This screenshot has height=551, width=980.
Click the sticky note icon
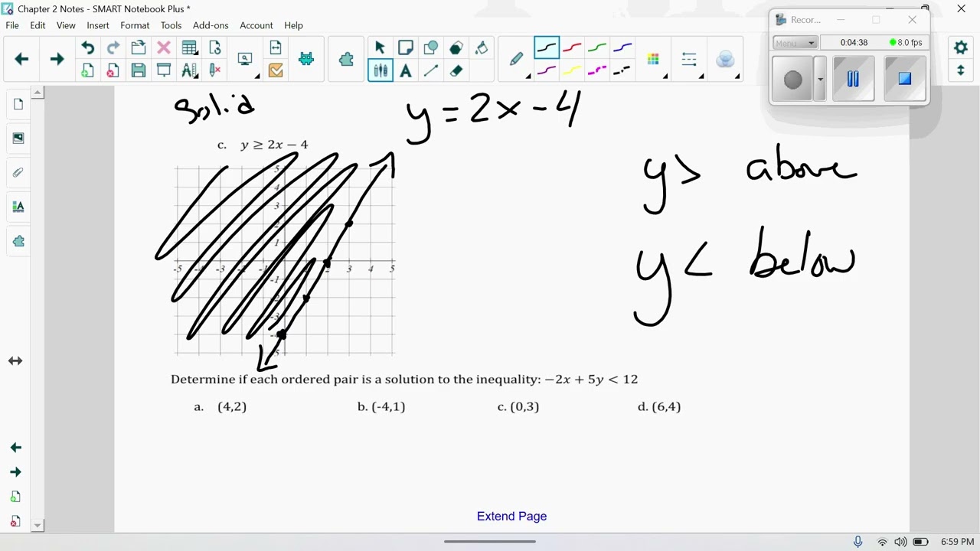pyautogui.click(x=406, y=48)
